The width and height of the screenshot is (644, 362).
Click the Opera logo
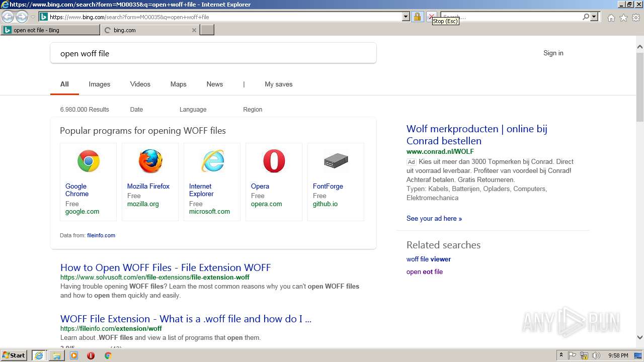tap(274, 161)
